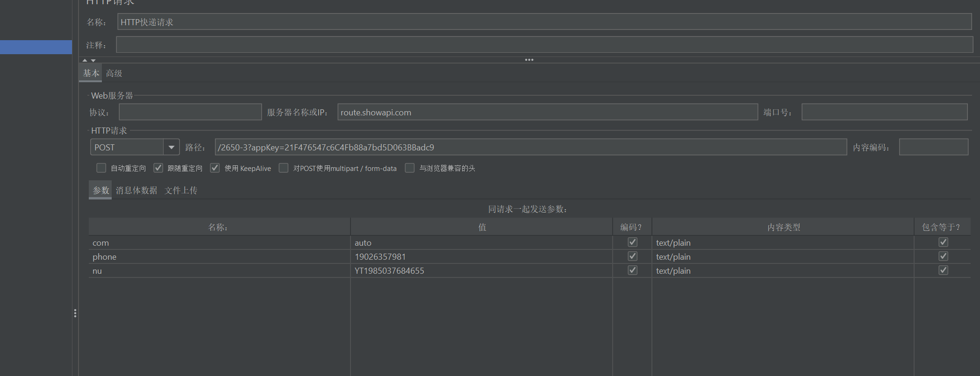Click the value cell YT1985037684655
Screen dimensions: 980x376
(x=482, y=270)
